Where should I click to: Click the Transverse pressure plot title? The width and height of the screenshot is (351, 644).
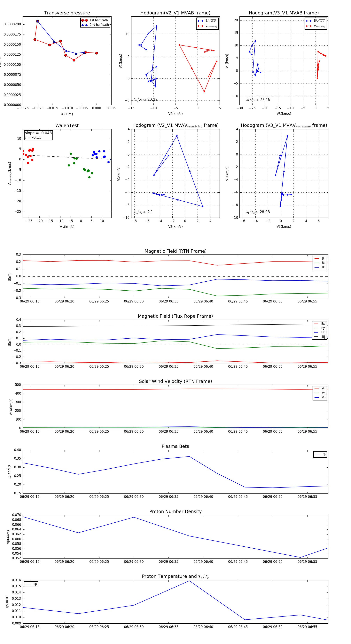coord(67,13)
